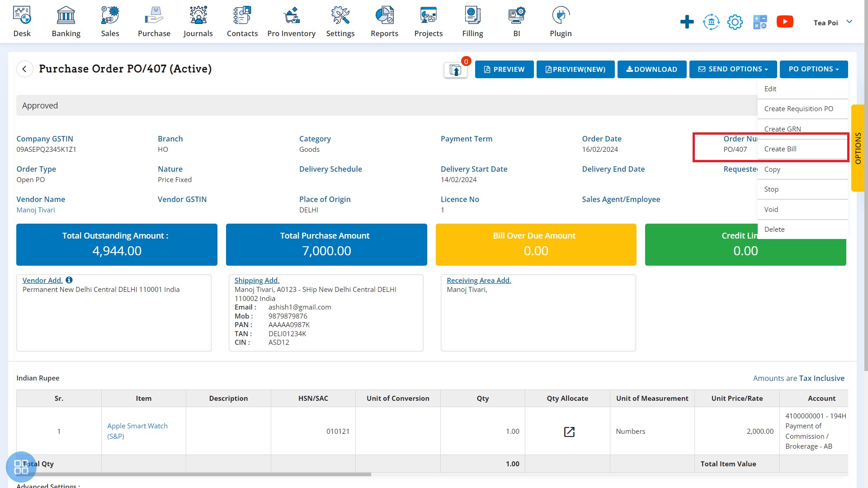The height and width of the screenshot is (488, 868).
Task: Click Manoj Tivari vendor name link
Action: pyautogui.click(x=35, y=210)
